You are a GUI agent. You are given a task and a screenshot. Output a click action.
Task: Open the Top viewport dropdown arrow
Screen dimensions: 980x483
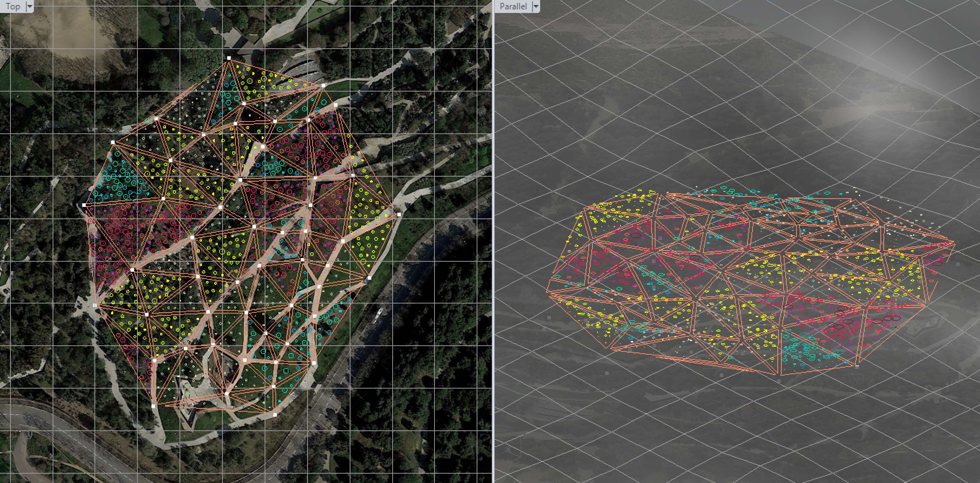[x=29, y=6]
